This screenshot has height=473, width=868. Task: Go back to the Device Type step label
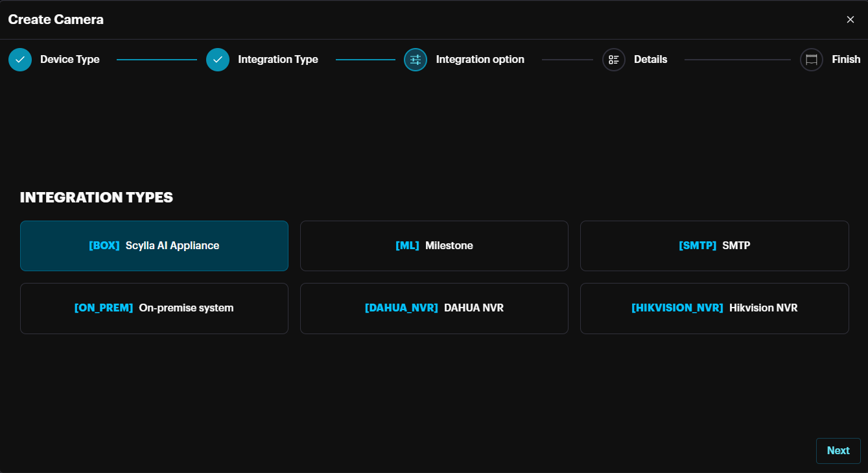(x=70, y=60)
